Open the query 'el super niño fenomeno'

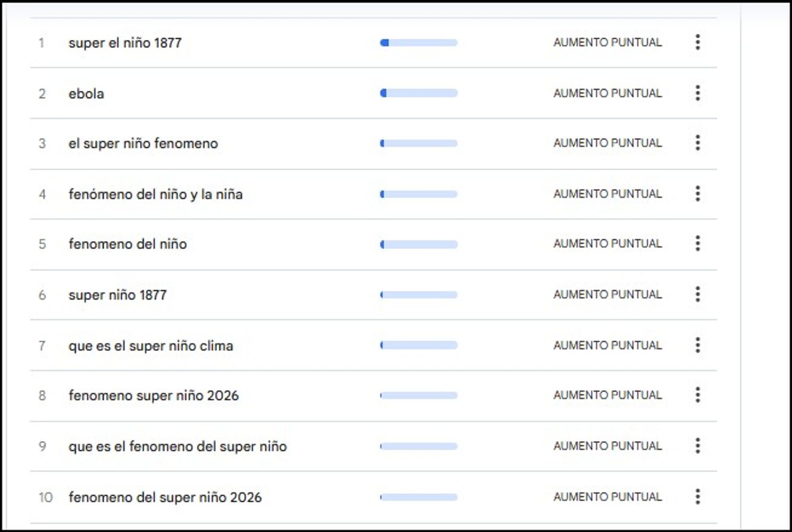click(x=143, y=143)
